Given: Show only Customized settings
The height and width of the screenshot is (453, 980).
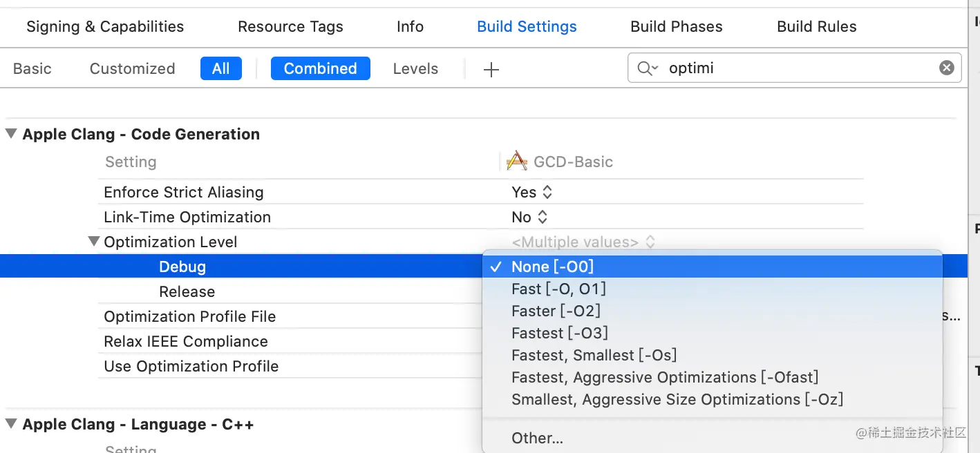Looking at the screenshot, I should [x=132, y=68].
